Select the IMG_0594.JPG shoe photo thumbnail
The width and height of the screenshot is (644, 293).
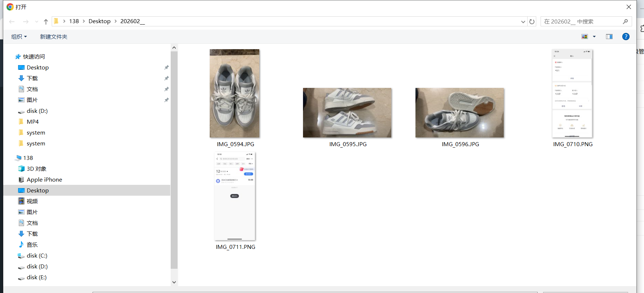coord(235,93)
